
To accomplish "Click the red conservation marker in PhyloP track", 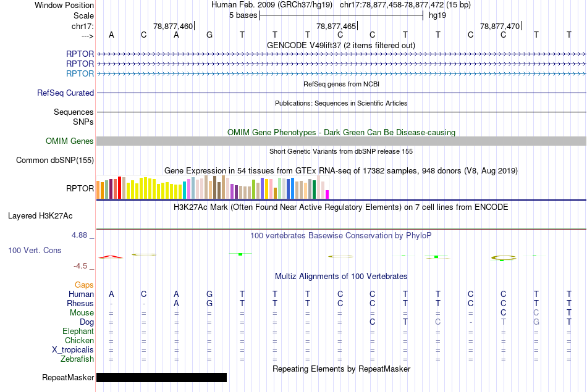I will click(111, 257).
